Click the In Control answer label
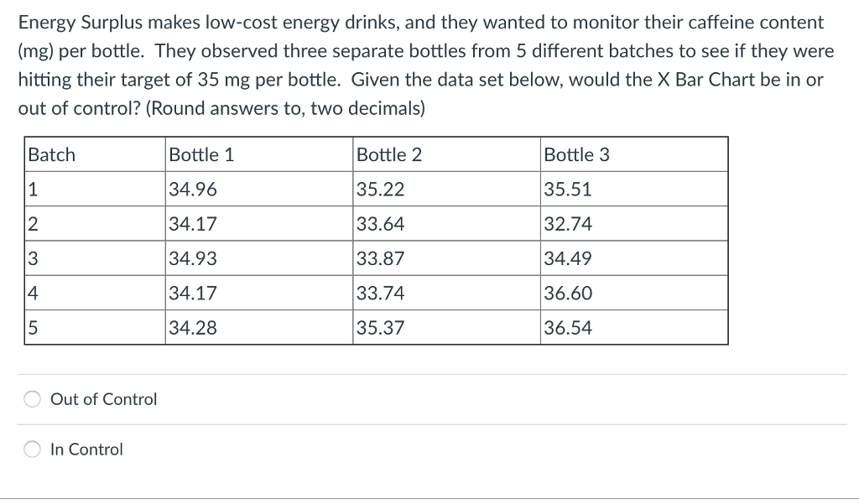Screen dimensions: 859x504 [86, 449]
